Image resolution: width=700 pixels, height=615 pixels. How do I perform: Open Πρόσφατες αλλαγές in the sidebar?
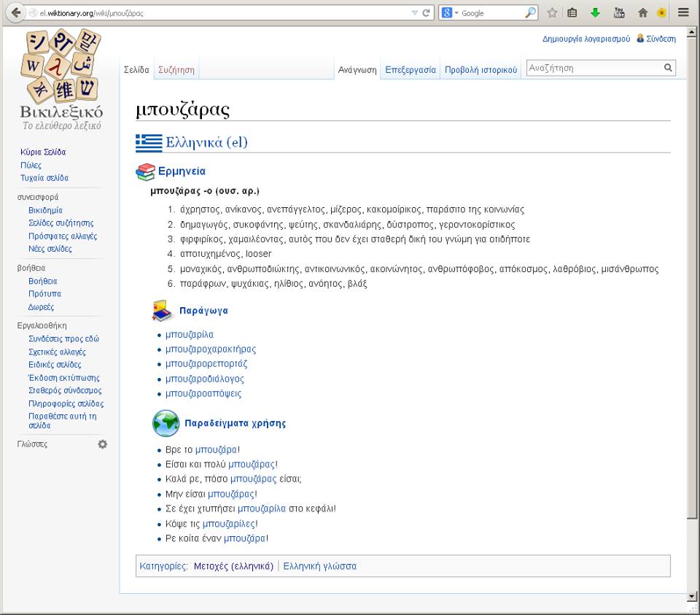click(x=63, y=236)
